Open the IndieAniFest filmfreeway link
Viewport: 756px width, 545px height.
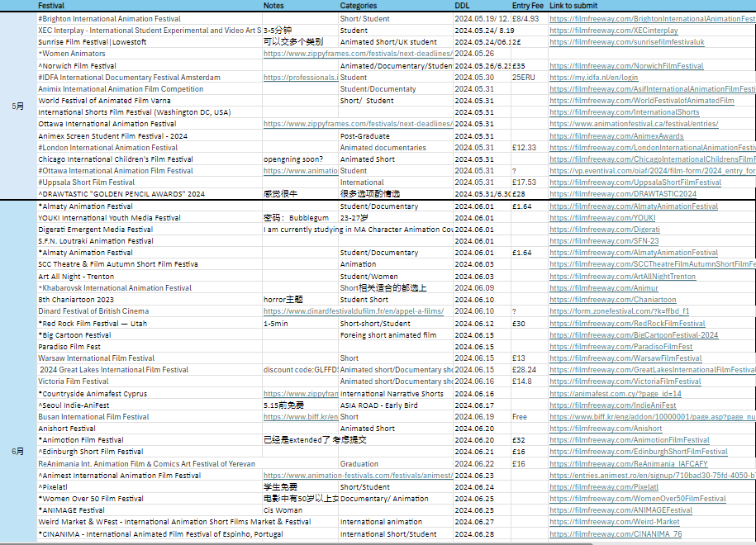pos(612,405)
